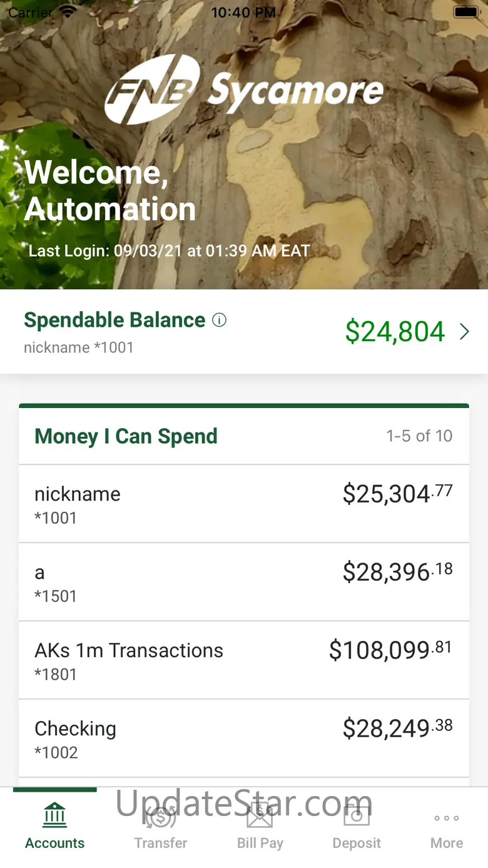
Task: Tap the FNB Sycamore logo
Action: tap(244, 89)
